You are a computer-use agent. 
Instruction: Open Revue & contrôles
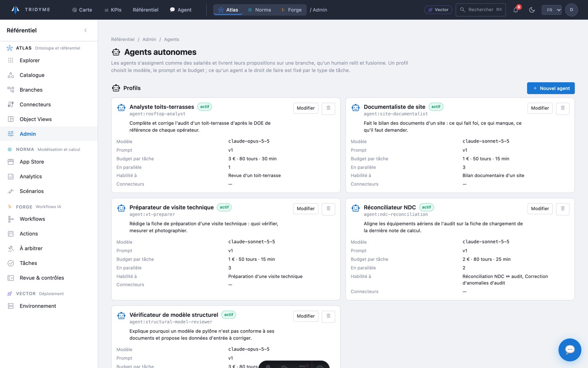coord(49,278)
